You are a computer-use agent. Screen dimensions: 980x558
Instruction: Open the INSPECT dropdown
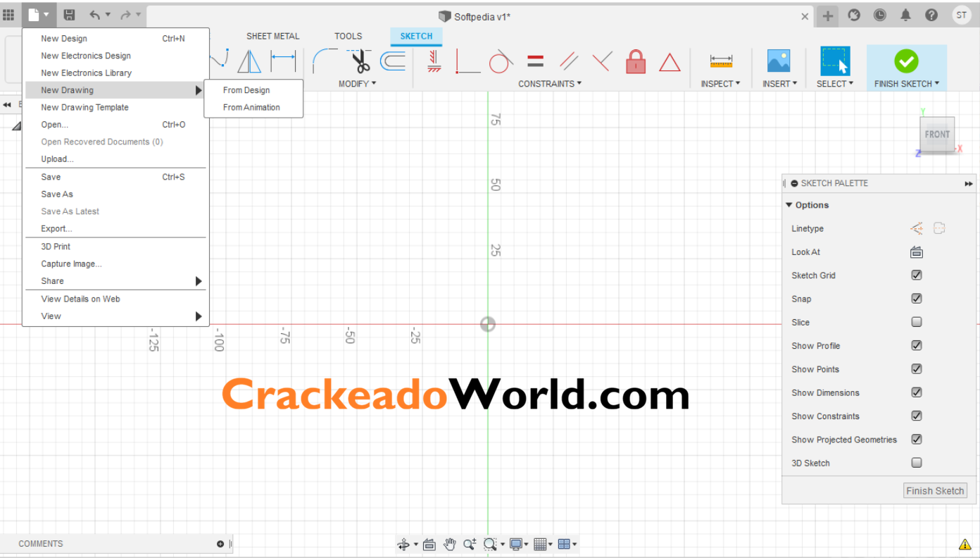pyautogui.click(x=721, y=84)
